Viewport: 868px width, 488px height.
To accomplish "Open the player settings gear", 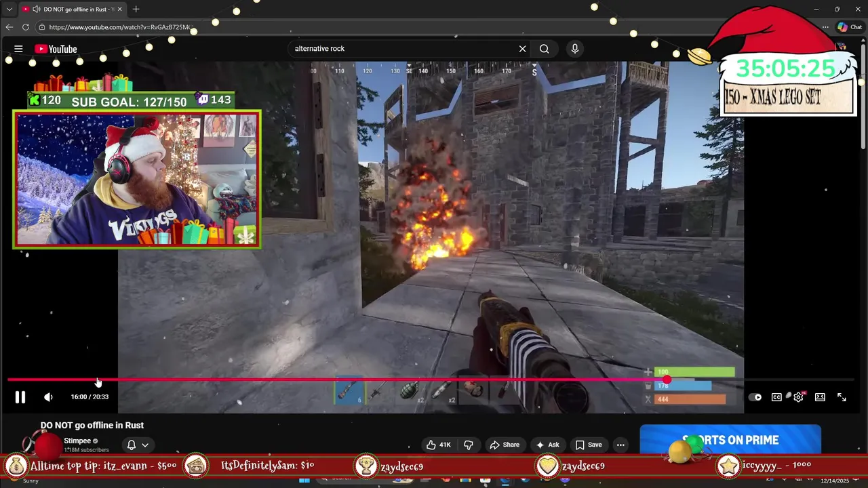I will point(798,397).
